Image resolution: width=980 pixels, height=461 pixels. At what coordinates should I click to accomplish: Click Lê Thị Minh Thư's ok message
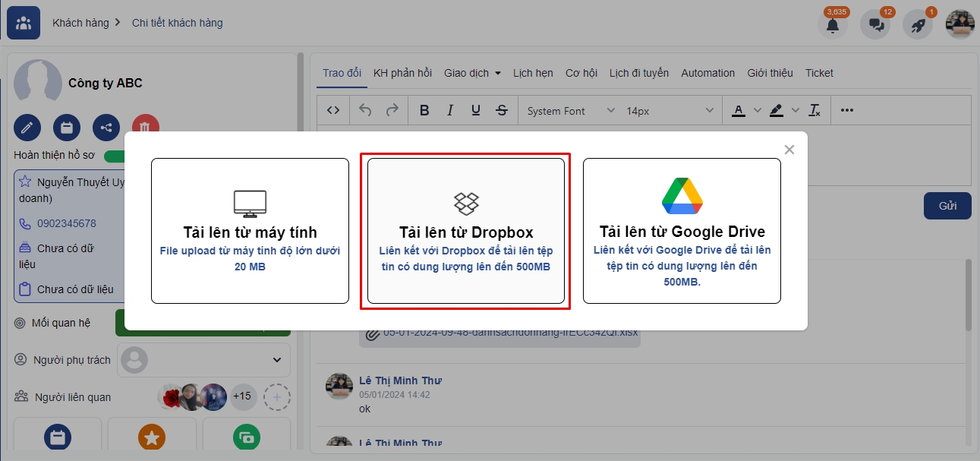click(365, 409)
